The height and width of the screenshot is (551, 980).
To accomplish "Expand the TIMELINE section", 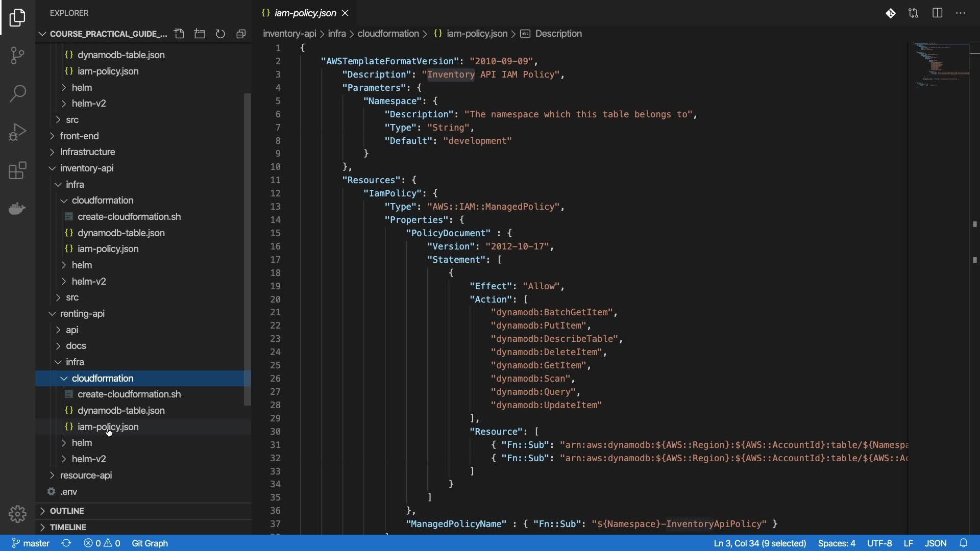I will tap(67, 527).
